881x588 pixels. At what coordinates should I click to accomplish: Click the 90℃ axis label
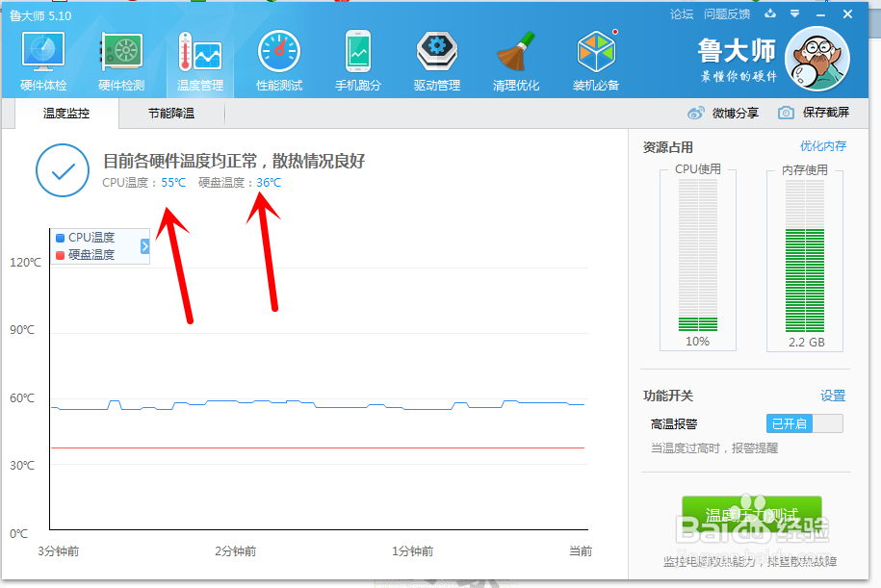pyautogui.click(x=22, y=330)
